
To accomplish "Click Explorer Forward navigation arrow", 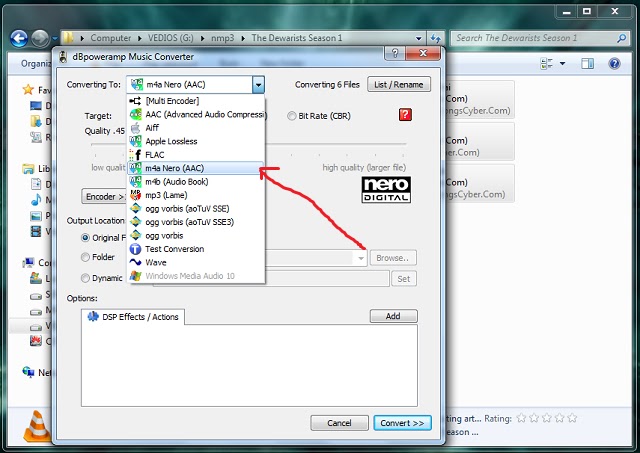I will coord(40,39).
